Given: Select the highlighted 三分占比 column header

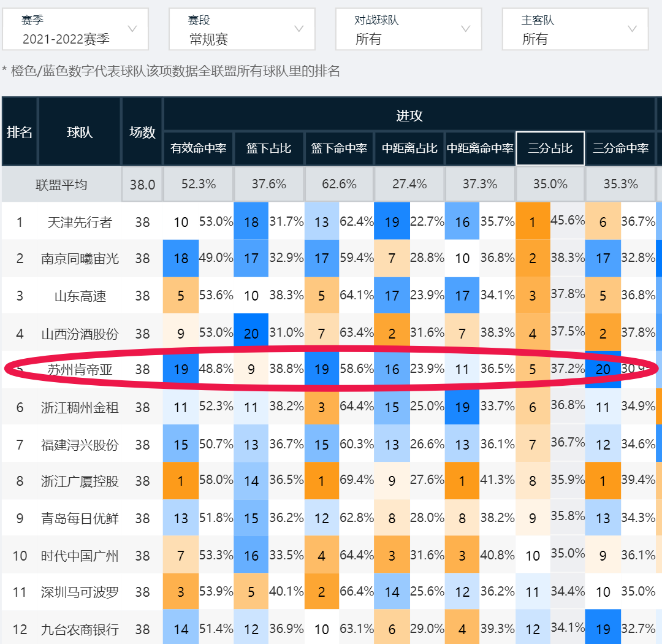Looking at the screenshot, I should (x=550, y=148).
